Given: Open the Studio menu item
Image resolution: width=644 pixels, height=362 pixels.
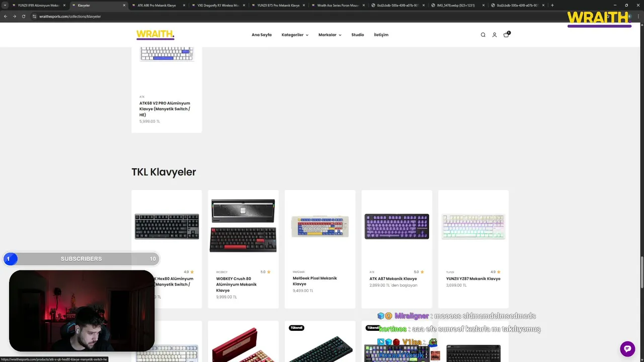Looking at the screenshot, I should [358, 35].
